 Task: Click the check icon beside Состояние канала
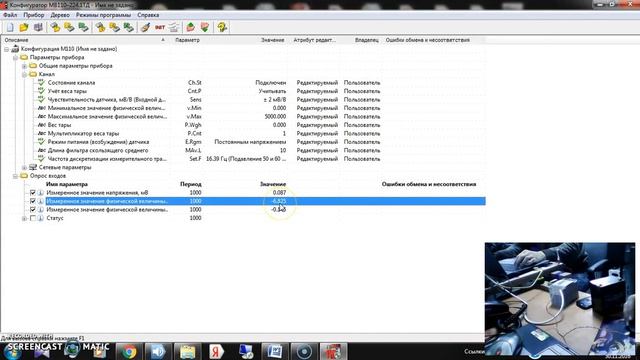[41, 82]
